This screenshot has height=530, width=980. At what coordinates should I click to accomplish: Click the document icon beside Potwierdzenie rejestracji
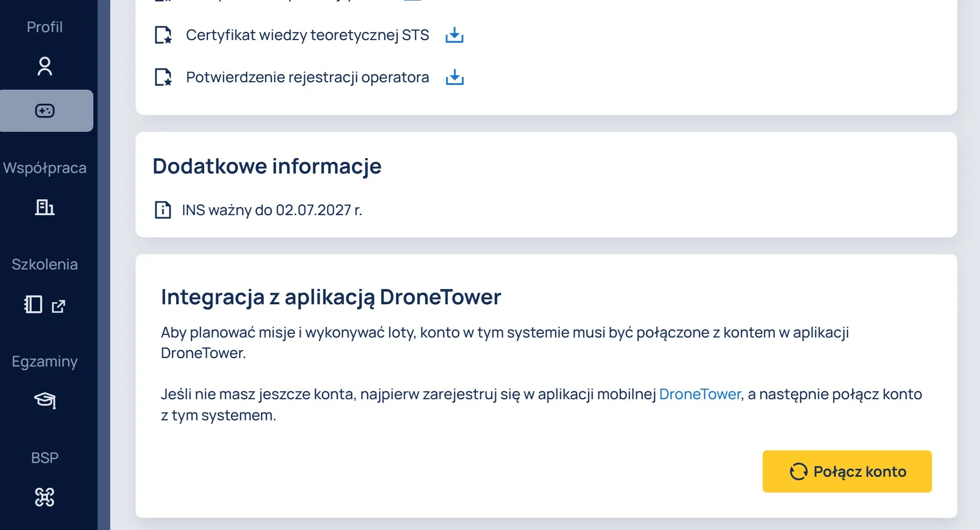[x=163, y=78]
